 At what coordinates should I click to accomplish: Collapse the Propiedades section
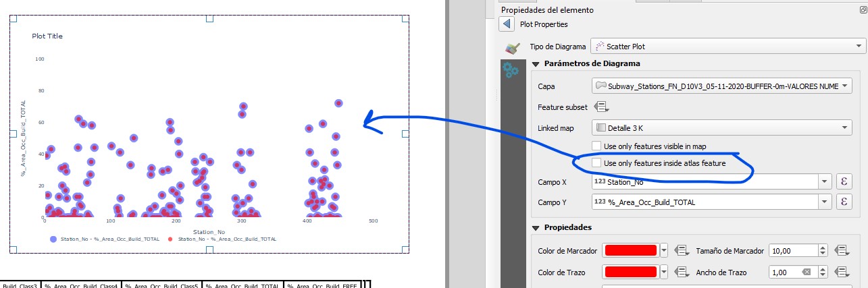point(536,227)
